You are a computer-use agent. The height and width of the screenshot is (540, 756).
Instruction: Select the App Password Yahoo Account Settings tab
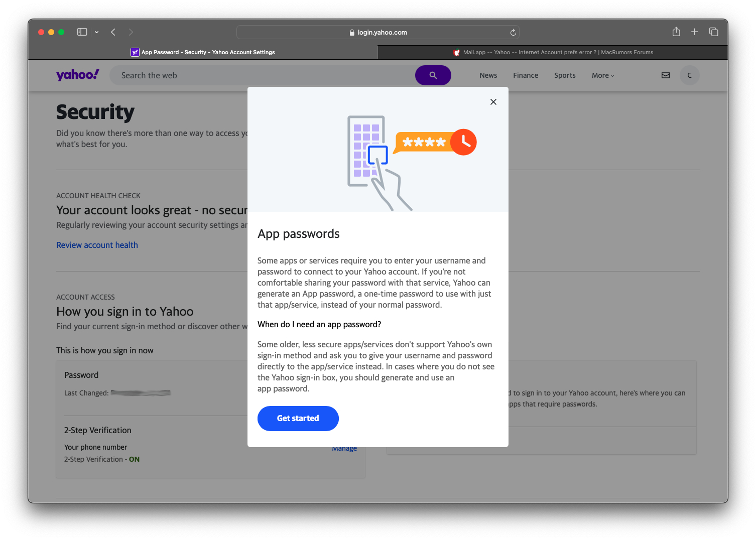coord(203,52)
